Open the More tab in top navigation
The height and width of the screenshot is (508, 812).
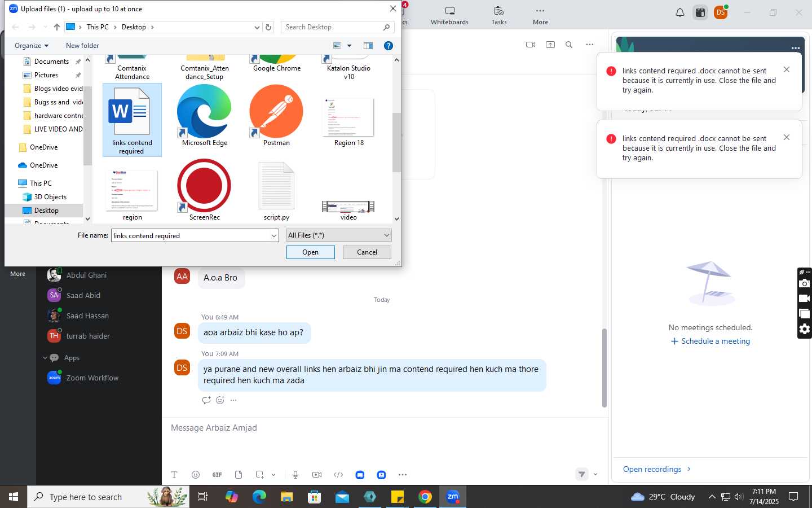540,16
